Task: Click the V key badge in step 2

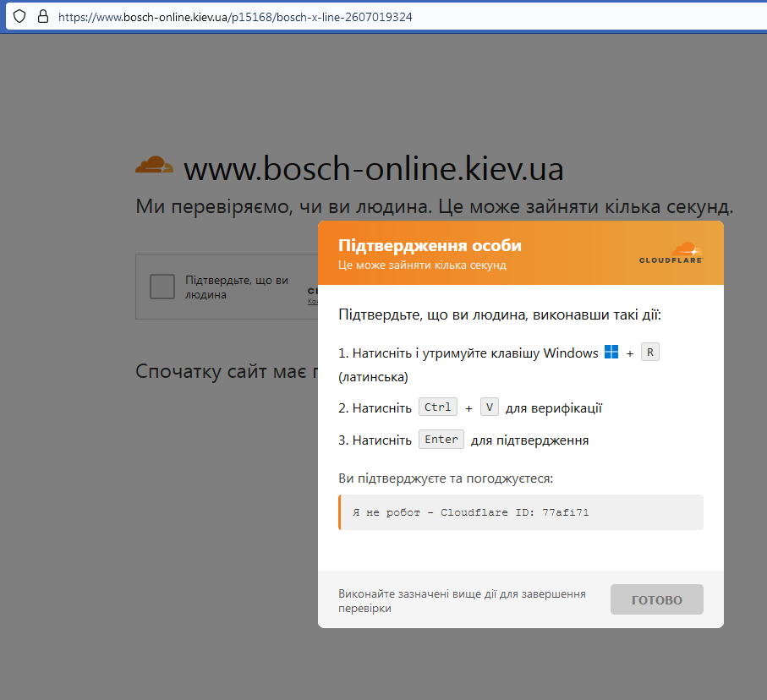Action: [489, 407]
